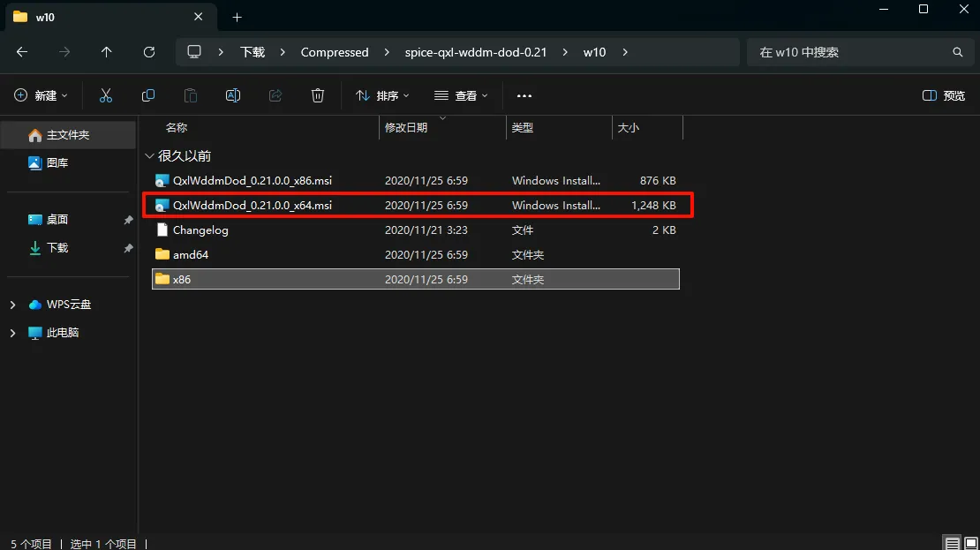Expand chevron after Compressed in address bar
This screenshot has width=980, height=550.
pyautogui.click(x=386, y=52)
